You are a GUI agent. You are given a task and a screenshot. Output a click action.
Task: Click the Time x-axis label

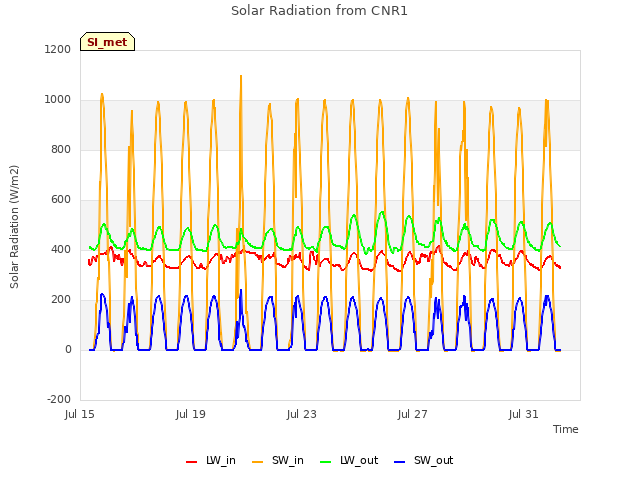(566, 429)
